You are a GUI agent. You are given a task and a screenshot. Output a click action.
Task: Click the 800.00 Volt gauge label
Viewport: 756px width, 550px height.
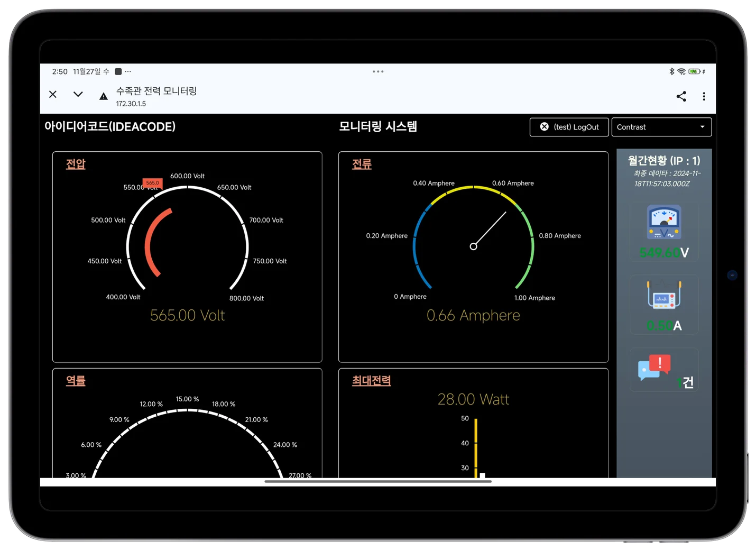(246, 298)
